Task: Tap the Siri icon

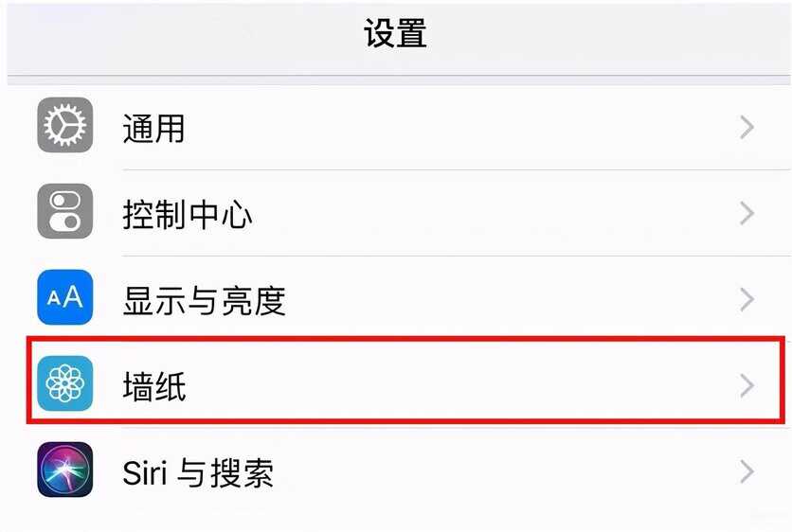Action: click(x=65, y=470)
